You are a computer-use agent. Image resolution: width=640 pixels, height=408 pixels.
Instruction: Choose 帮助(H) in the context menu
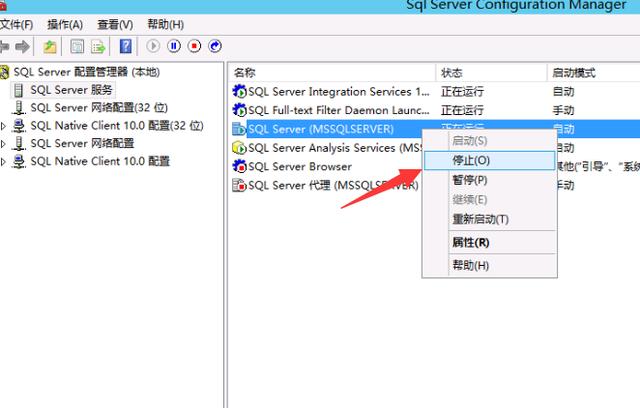click(489, 266)
